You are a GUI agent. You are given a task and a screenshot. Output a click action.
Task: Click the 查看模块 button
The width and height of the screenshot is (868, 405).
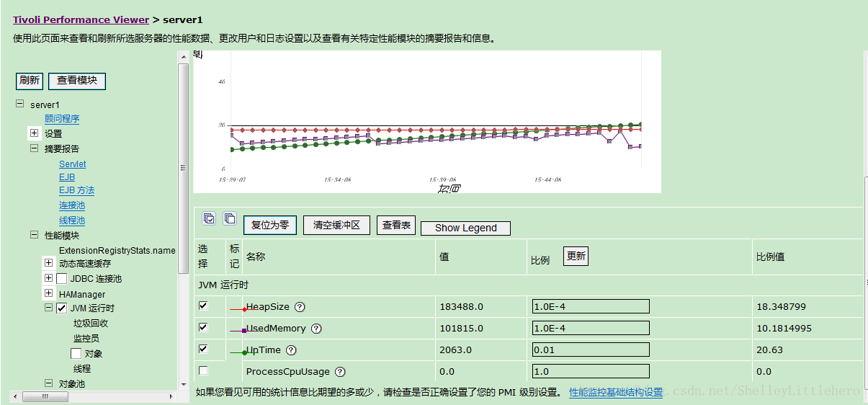click(77, 81)
